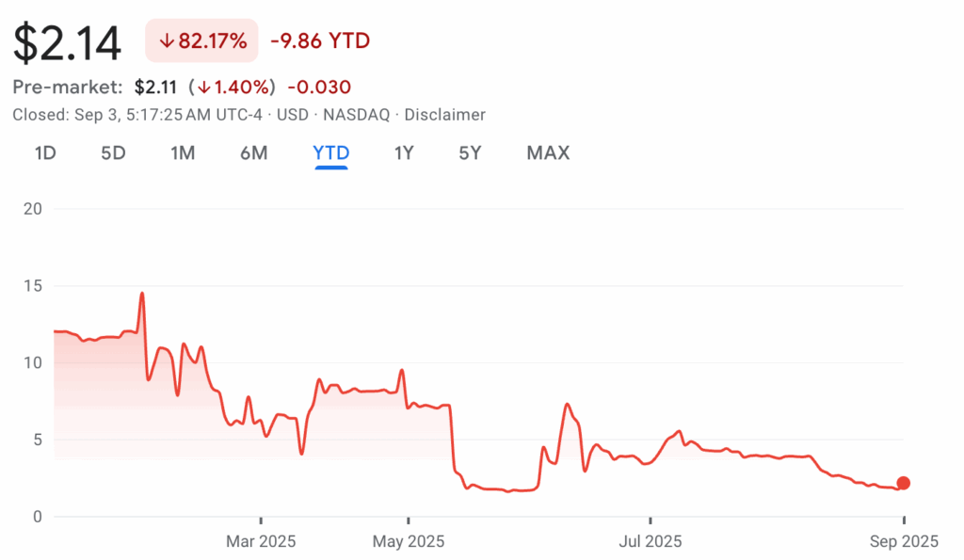Image resolution: width=964 pixels, height=560 pixels.
Task: Open the 6M chart view
Action: tap(253, 152)
